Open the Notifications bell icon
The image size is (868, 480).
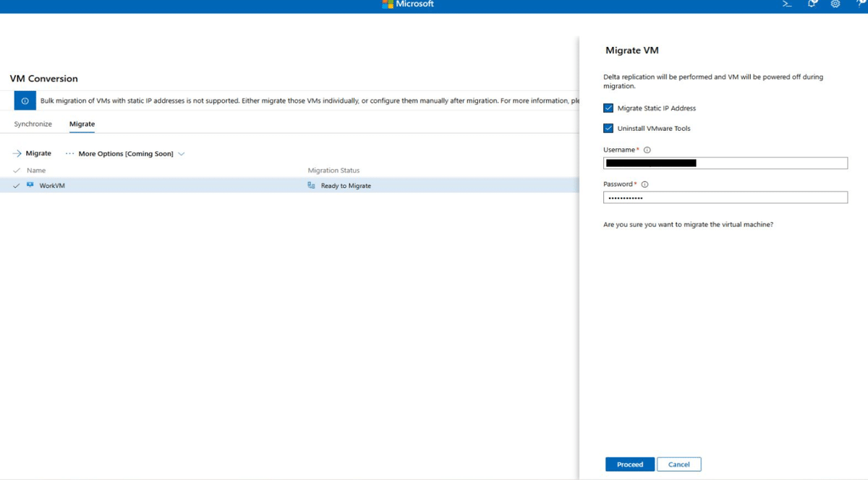point(811,4)
